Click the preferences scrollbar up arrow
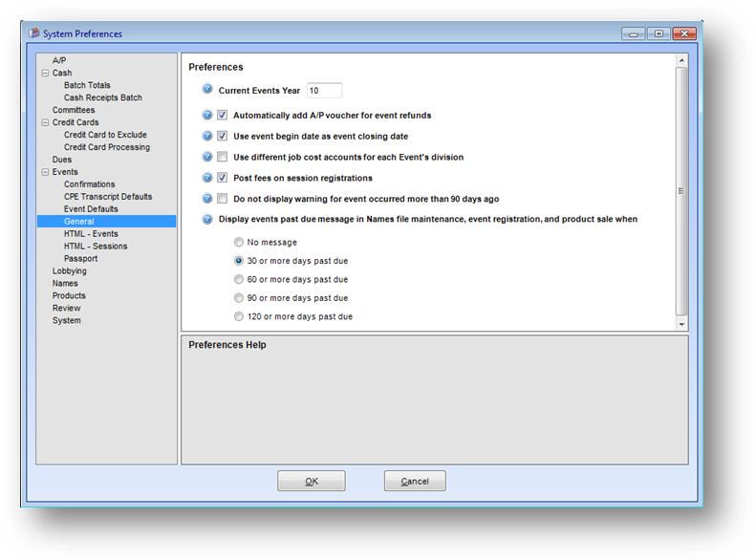This screenshot has height=560, width=756. point(681,60)
